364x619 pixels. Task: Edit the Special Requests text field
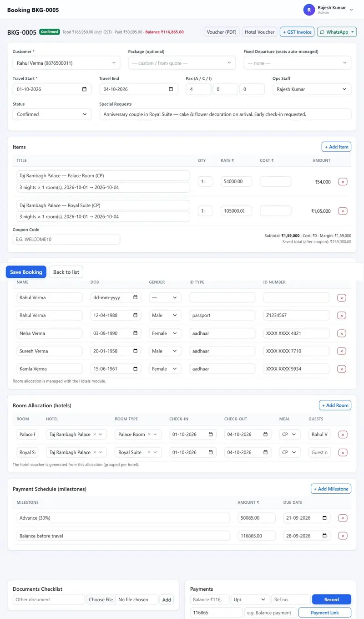[x=225, y=114]
